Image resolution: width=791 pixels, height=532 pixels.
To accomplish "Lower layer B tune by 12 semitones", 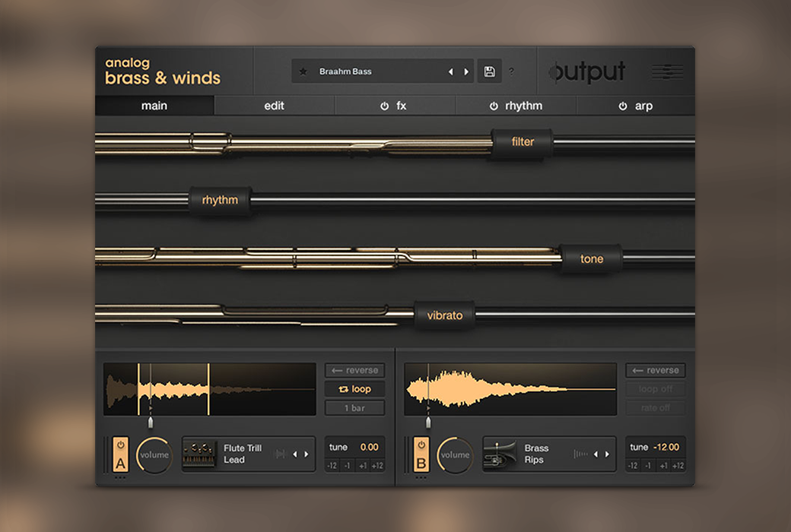I will [633, 465].
